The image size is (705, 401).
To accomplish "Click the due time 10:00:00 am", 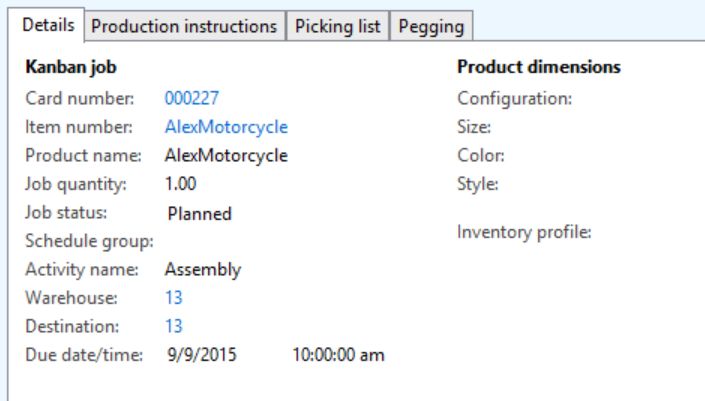I will coord(338,355).
